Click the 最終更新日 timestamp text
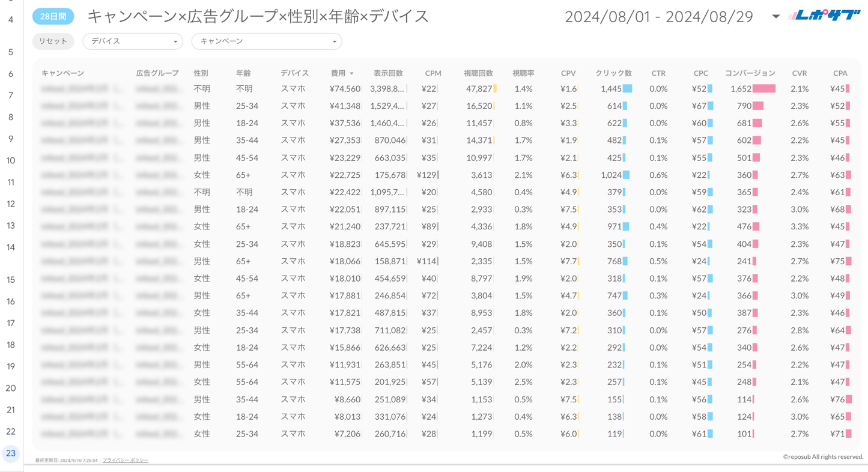This screenshot has width=868, height=472. [66, 461]
